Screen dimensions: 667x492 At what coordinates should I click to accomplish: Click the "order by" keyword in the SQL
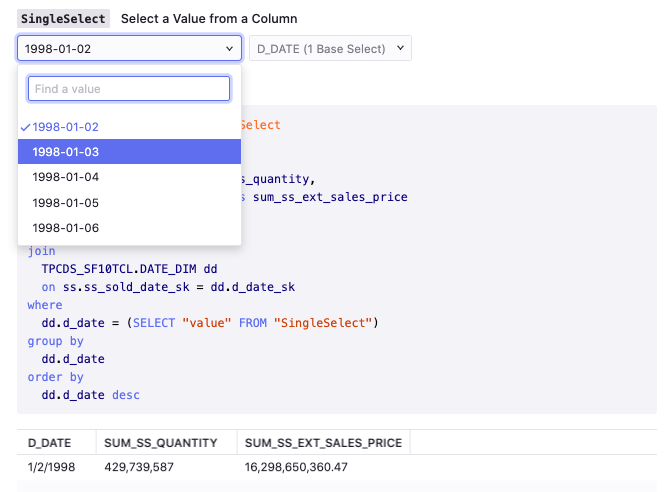56,377
